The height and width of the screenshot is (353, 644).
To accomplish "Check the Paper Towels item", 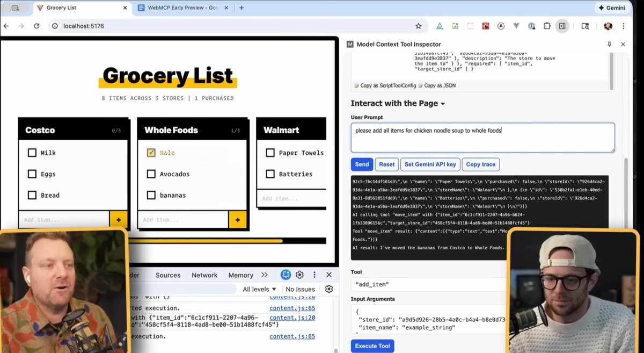I will pos(270,153).
